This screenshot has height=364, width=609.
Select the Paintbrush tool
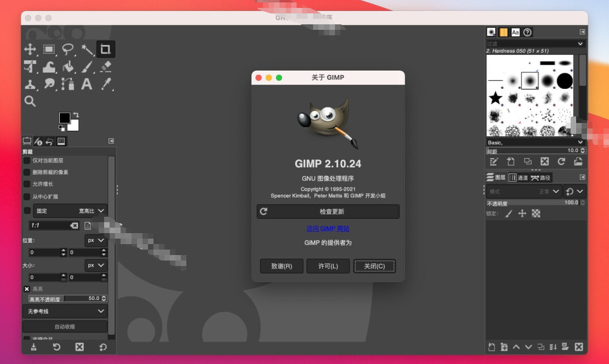(86, 67)
